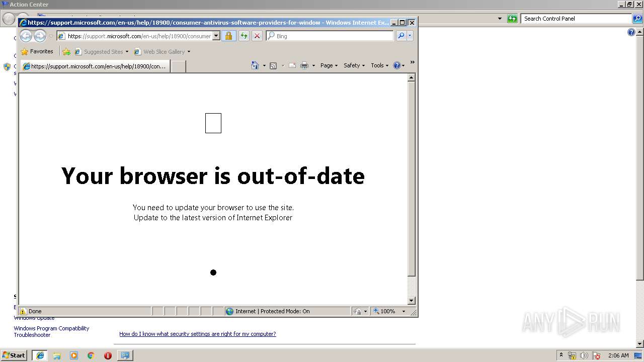Expand the address bar autocomplete dropdown
The height and width of the screenshot is (362, 644).
(216, 36)
